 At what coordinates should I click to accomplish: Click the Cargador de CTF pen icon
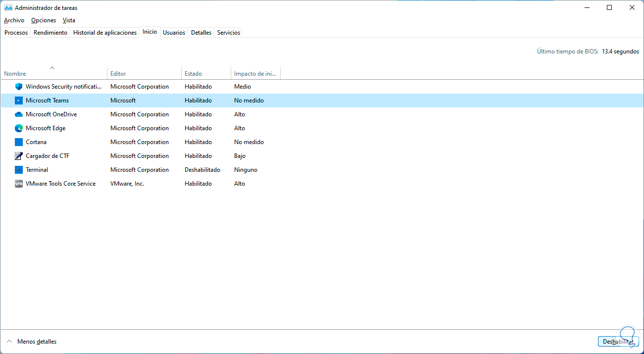tap(19, 156)
